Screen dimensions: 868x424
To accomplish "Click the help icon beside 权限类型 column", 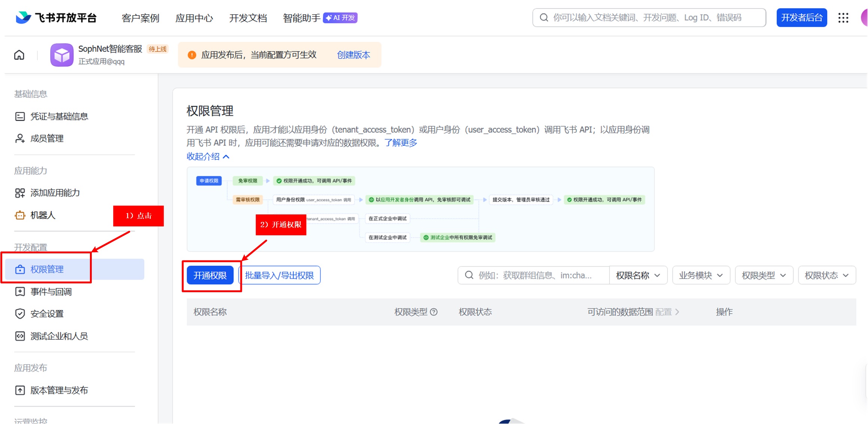I will coord(434,312).
